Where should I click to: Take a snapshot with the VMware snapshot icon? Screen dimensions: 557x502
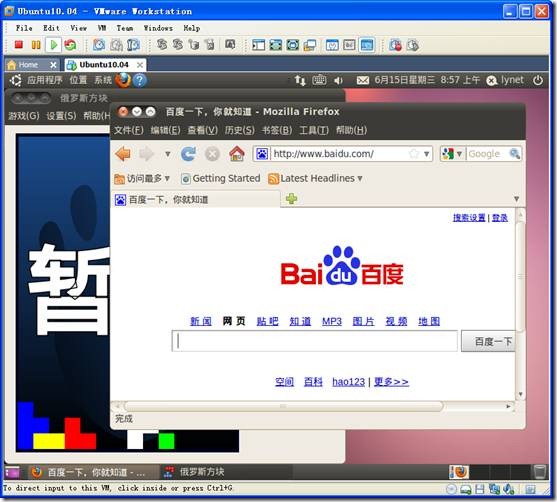[99, 45]
